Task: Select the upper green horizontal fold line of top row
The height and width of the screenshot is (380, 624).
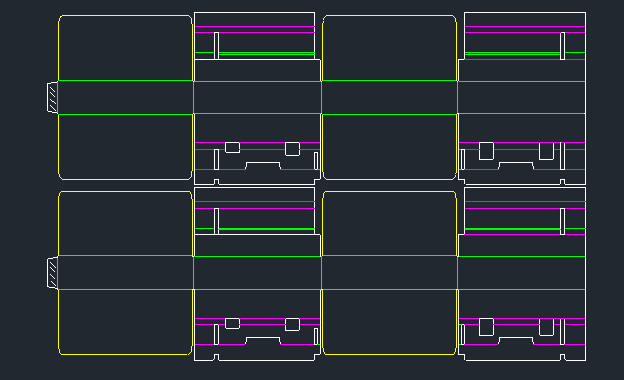Action: [x=322, y=81]
